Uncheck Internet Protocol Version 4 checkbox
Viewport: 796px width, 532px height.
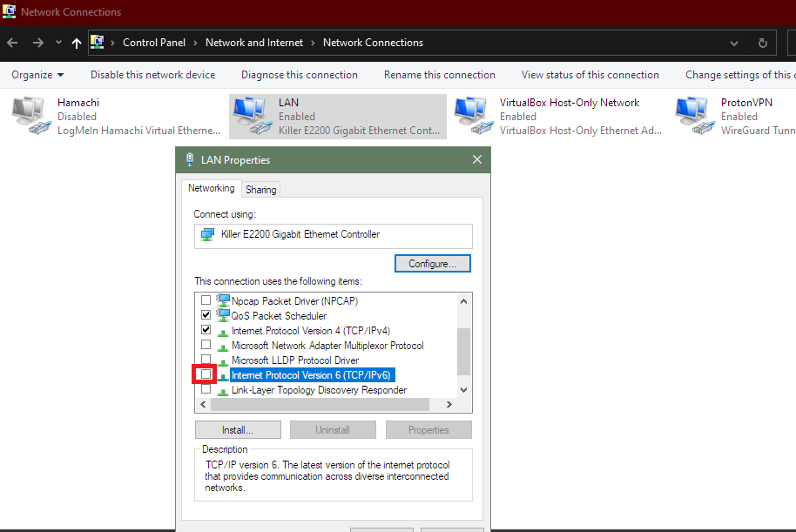pos(206,330)
